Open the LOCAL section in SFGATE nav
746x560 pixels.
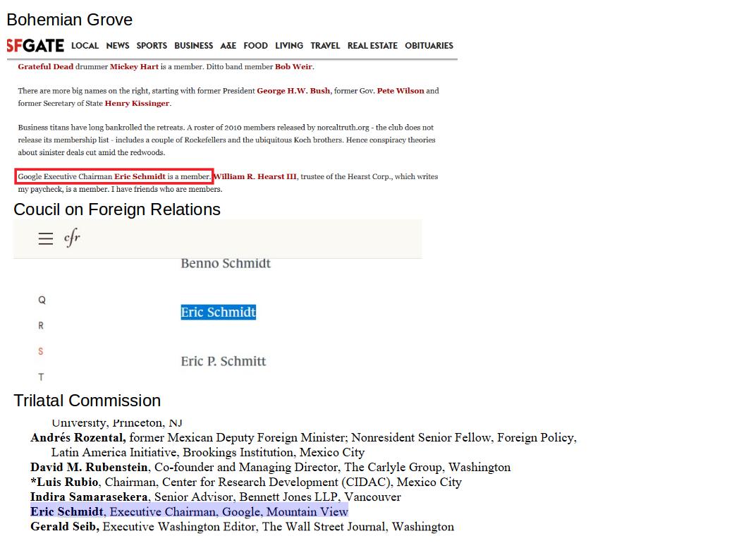point(85,46)
